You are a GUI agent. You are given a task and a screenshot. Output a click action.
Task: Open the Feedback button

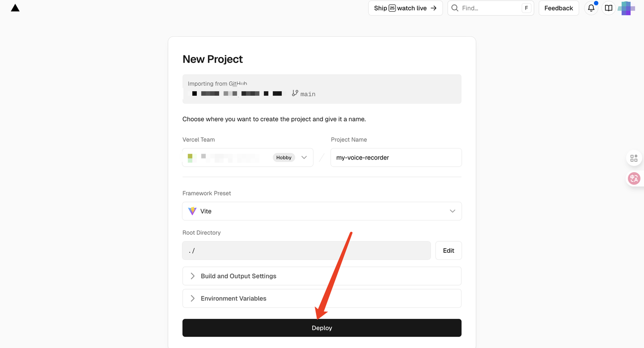[x=558, y=8]
